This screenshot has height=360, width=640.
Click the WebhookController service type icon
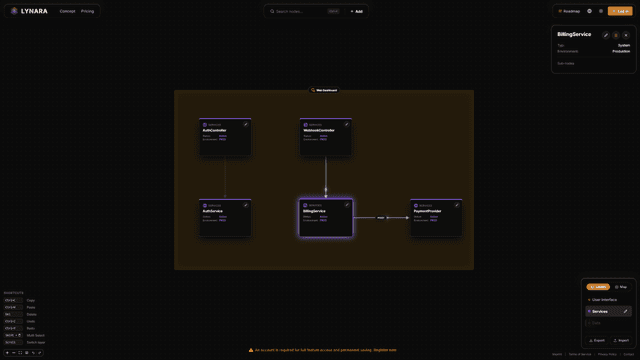[305, 125]
